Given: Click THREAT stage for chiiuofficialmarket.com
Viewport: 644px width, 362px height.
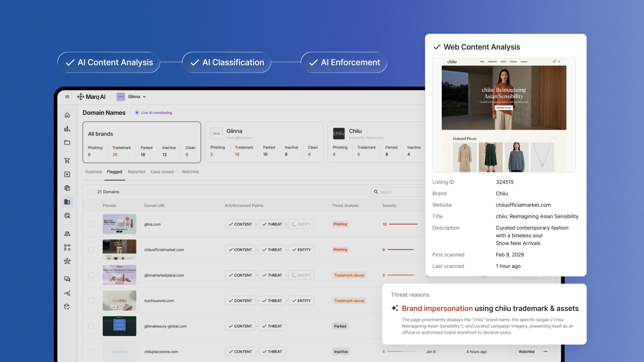Looking at the screenshot, I should pos(272,250).
